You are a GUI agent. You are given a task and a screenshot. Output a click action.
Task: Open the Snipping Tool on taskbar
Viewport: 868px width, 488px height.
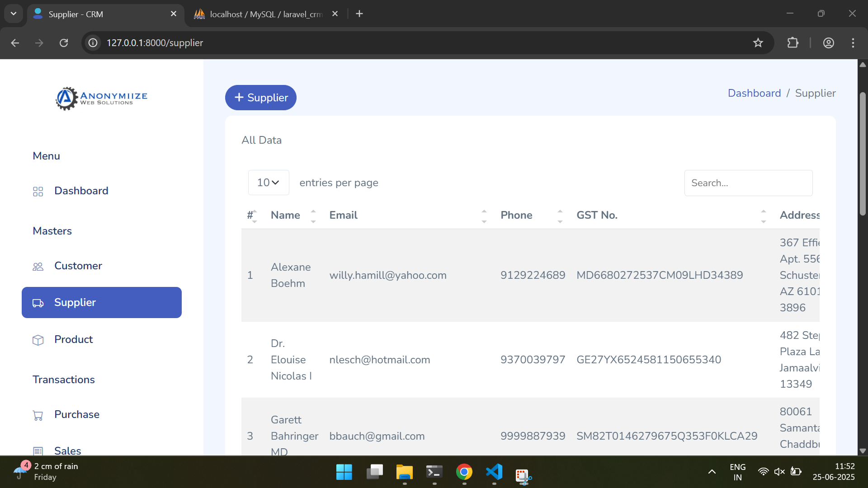(x=524, y=476)
